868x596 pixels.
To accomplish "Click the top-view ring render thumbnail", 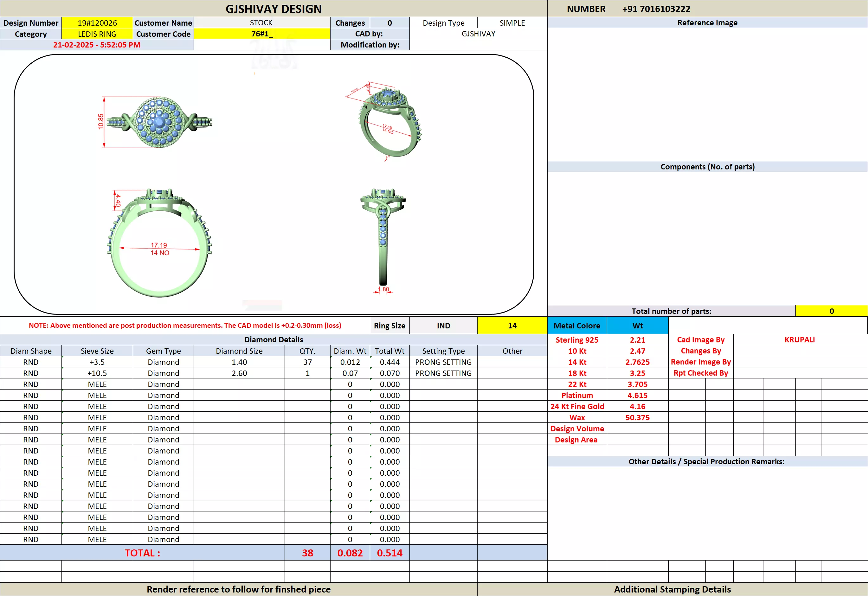I will click(159, 122).
